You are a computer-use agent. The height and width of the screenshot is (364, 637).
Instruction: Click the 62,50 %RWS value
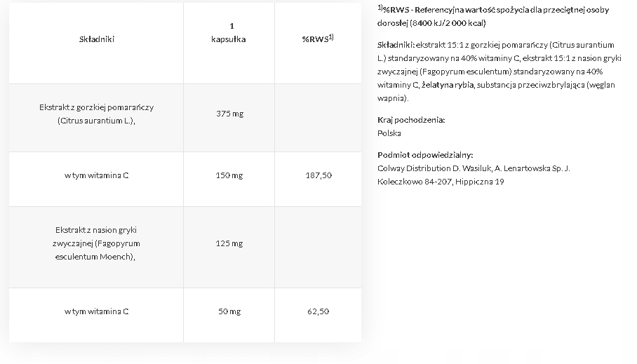tap(318, 311)
